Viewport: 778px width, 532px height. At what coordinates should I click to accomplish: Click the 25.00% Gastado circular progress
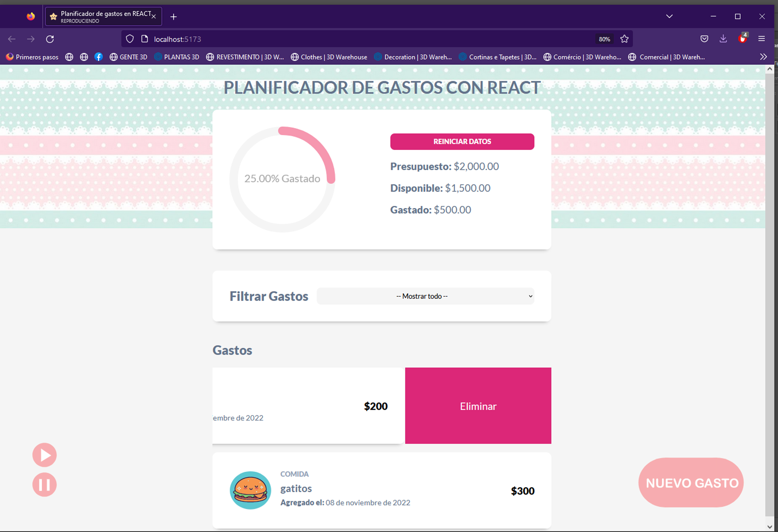(x=282, y=179)
